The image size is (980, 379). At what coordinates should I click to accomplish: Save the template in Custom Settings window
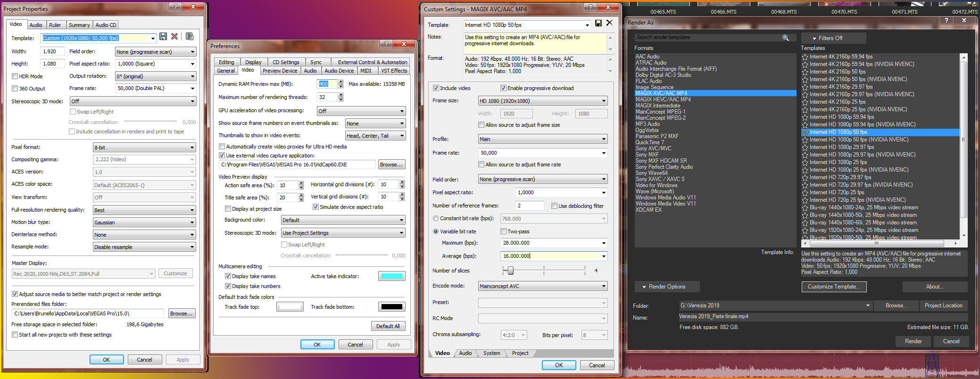[598, 23]
